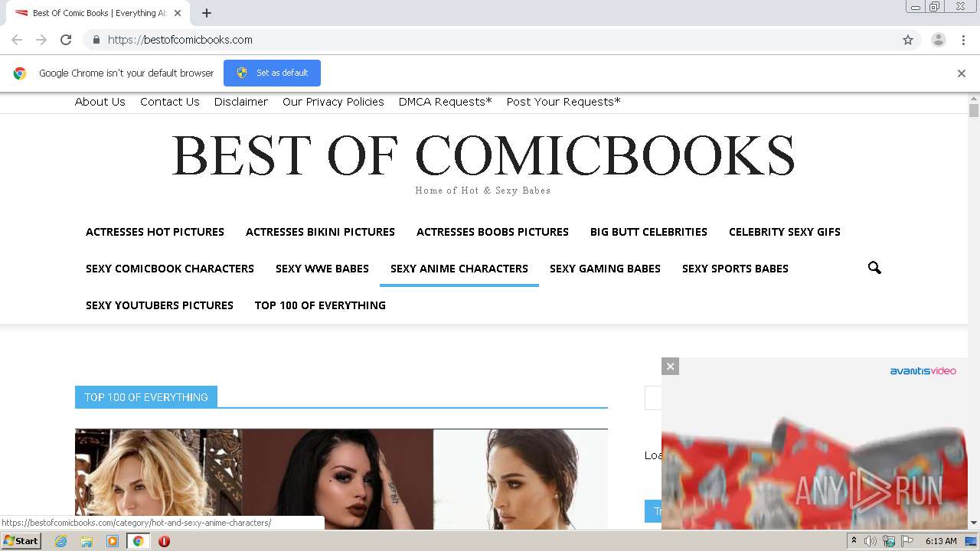980x551 pixels.
Task: Open Our Privacy Policies link
Action: tap(333, 102)
